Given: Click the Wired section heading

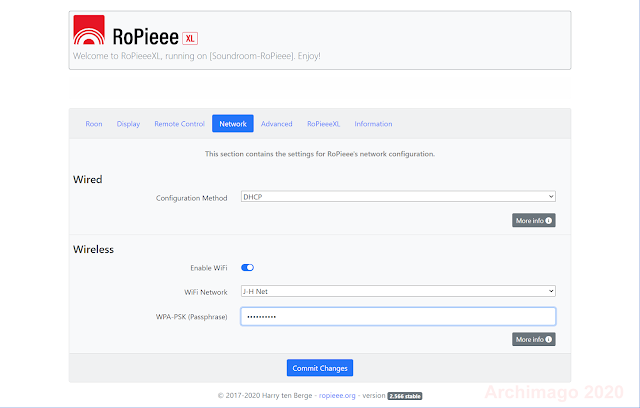Looking at the screenshot, I should click(87, 180).
